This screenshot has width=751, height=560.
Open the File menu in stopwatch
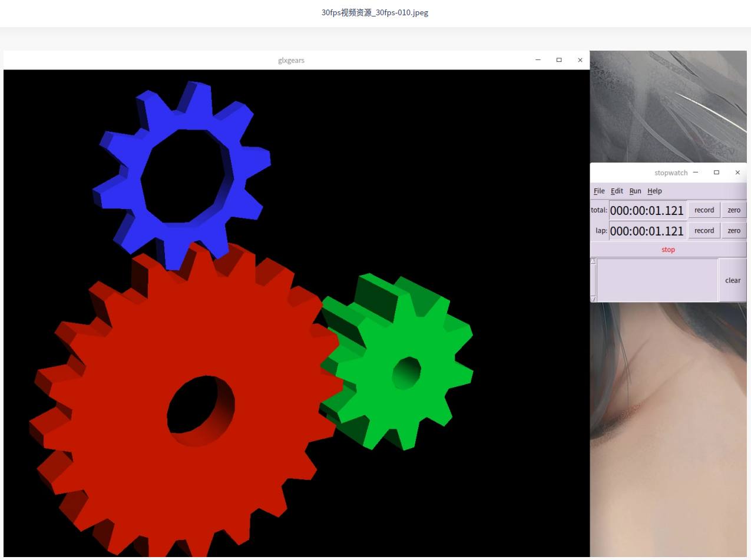pos(599,191)
